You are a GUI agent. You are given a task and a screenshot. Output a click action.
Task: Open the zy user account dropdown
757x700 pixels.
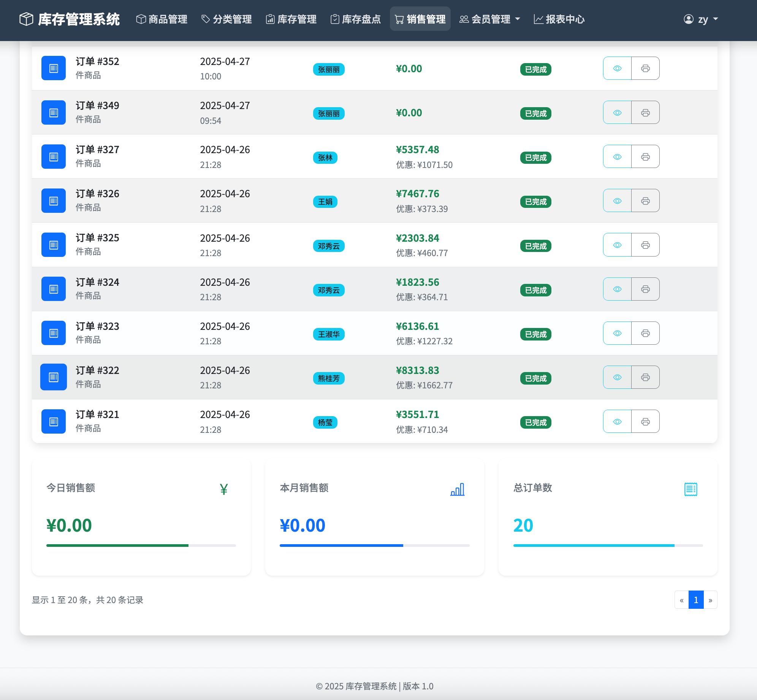(x=701, y=19)
